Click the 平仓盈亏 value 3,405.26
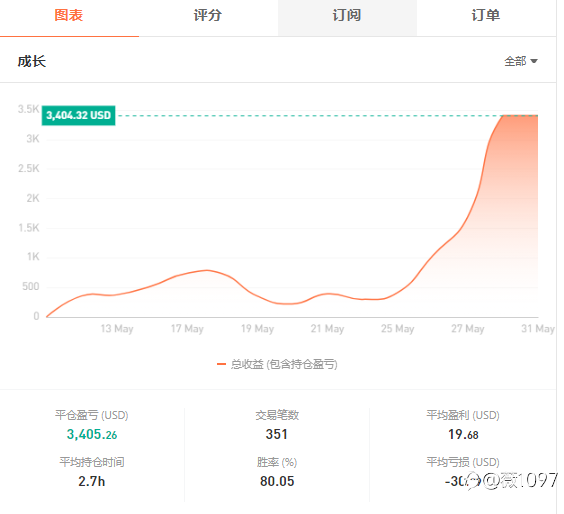This screenshot has height=514, width=564. pyautogui.click(x=92, y=435)
